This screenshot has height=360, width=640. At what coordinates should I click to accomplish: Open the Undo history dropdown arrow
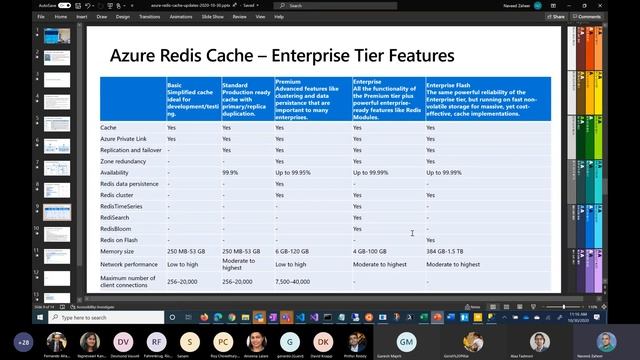coord(93,6)
